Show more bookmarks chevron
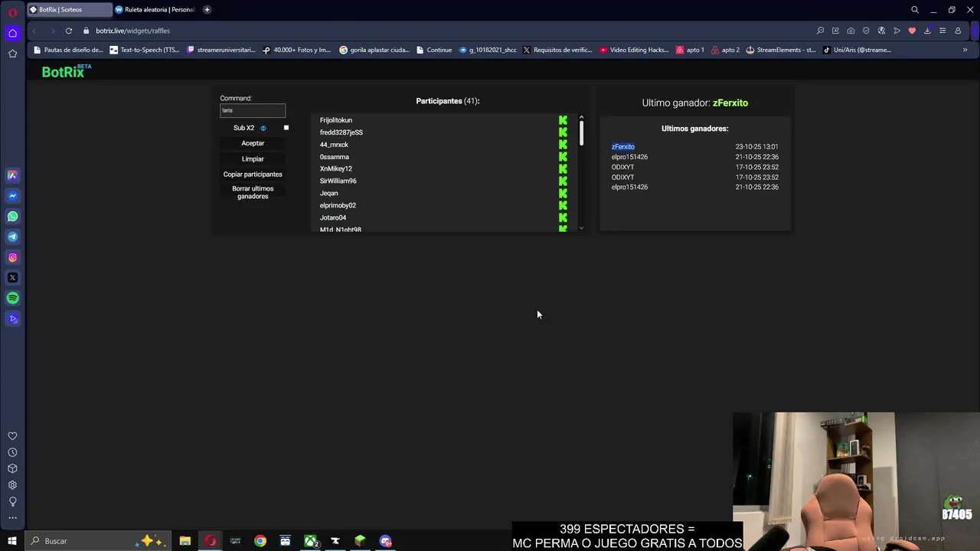Image resolution: width=980 pixels, height=551 pixels. coord(965,50)
